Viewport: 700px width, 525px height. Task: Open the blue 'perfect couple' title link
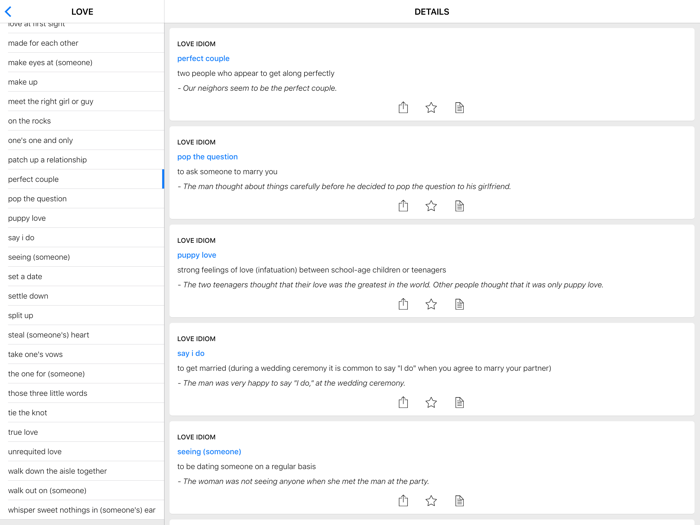coord(203,58)
